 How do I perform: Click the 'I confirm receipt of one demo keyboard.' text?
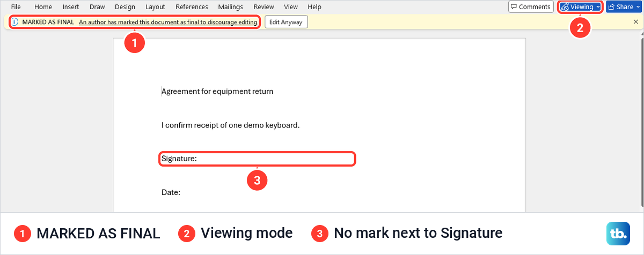pos(230,125)
